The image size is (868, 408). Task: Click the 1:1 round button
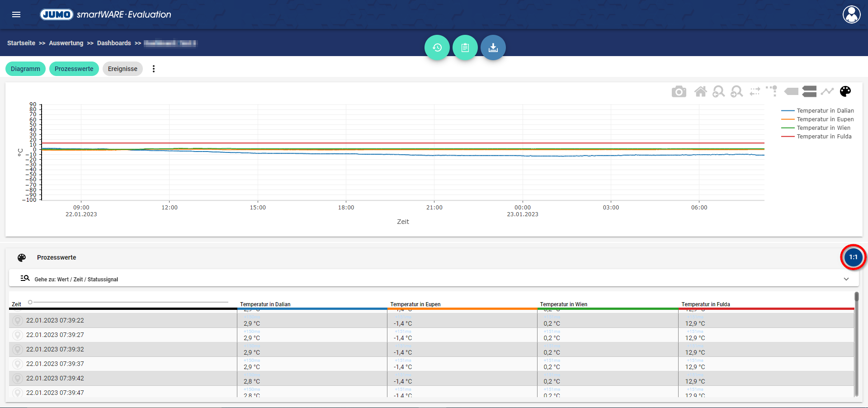click(x=853, y=257)
